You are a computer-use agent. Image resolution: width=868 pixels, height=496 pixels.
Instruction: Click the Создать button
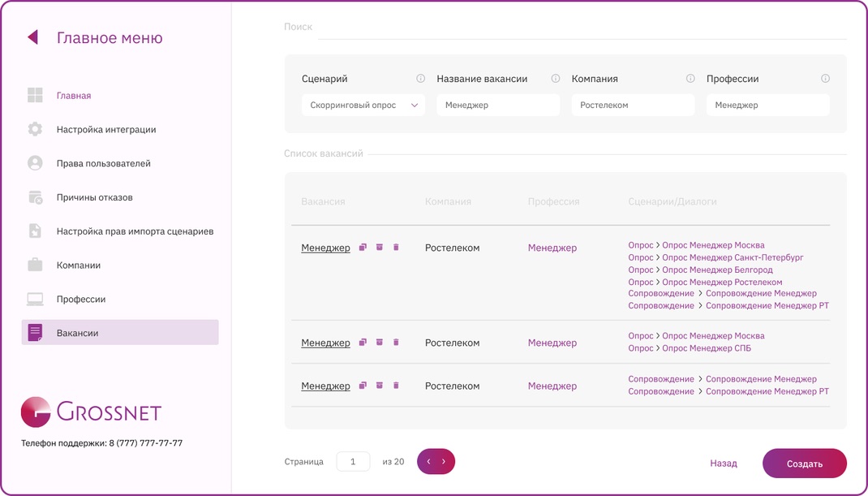[805, 464]
